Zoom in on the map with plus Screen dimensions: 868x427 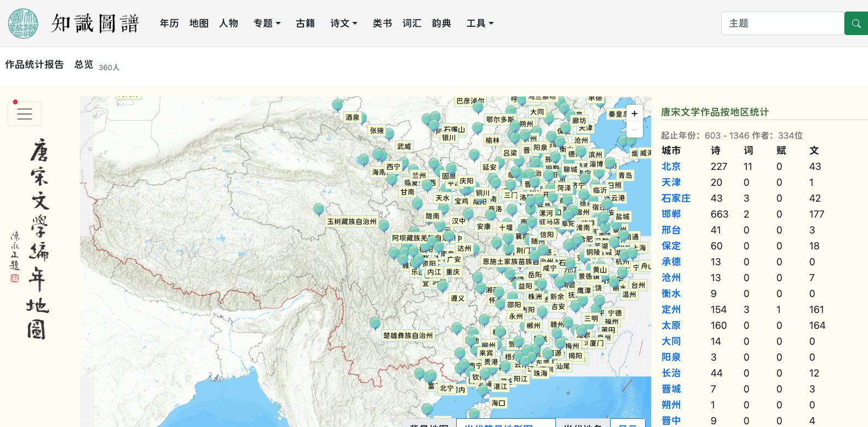click(634, 113)
